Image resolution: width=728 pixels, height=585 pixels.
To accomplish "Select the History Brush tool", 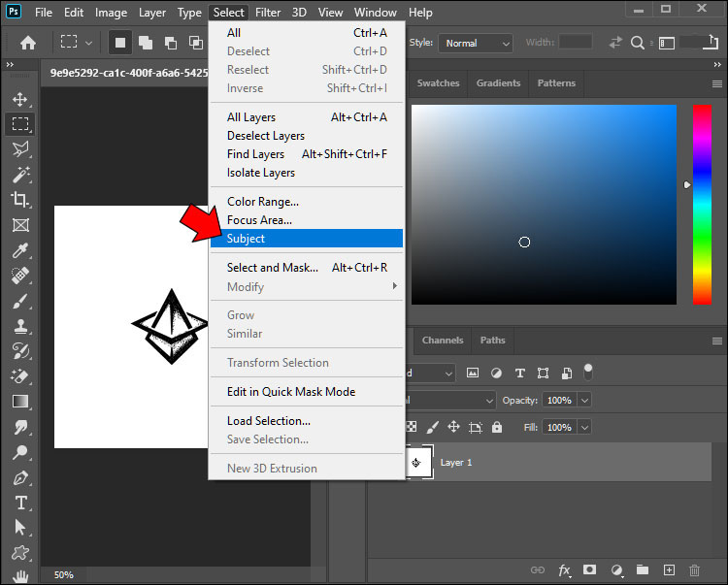I will point(20,351).
